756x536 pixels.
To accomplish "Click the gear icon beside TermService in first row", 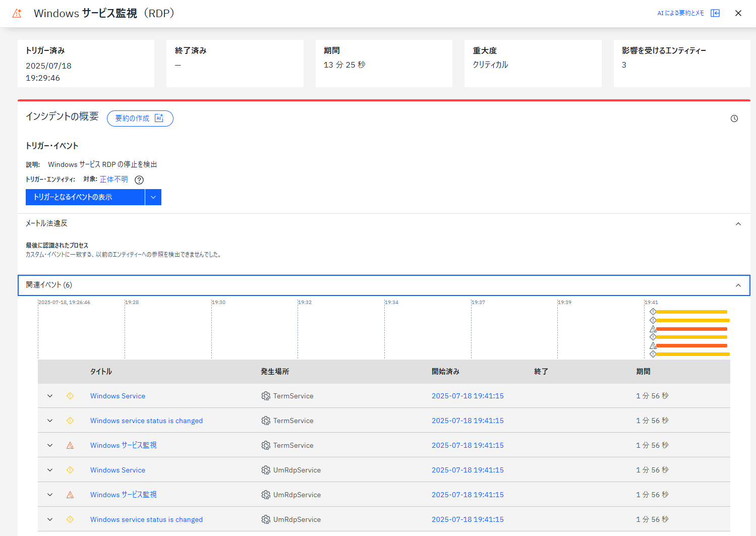I will coord(266,396).
